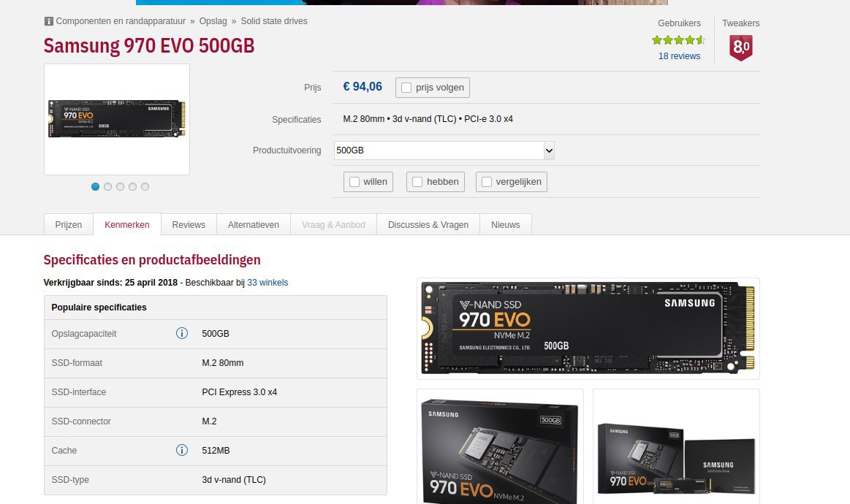
Task: Click the 512MB cache value
Action: tap(216, 451)
